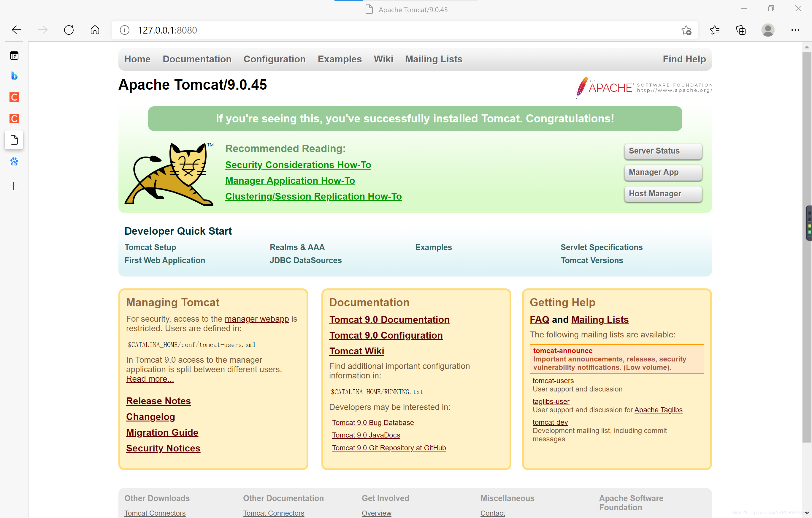The height and width of the screenshot is (518, 812).
Task: Open the Configuration nav item
Action: [275, 59]
